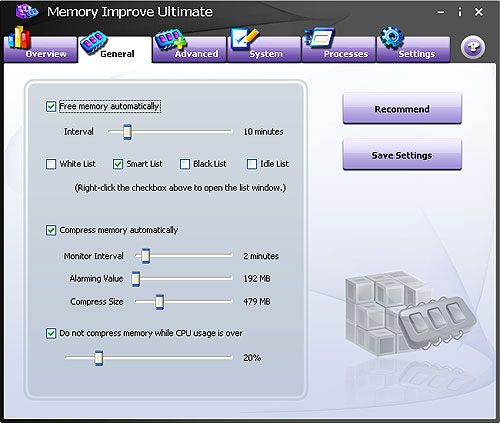Uncheck the Smart List checkbox
This screenshot has height=423, width=500.
118,164
